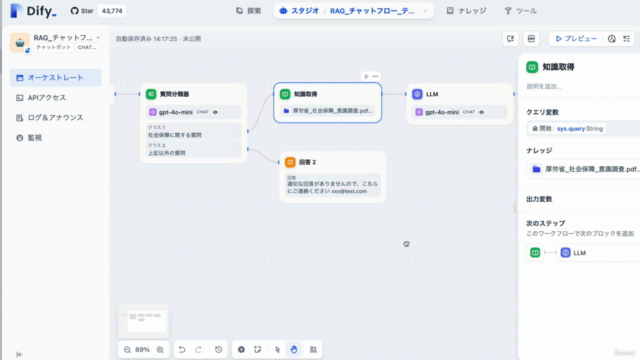Click LLM under 次のステップ
This screenshot has width=640, height=360.
click(599, 253)
